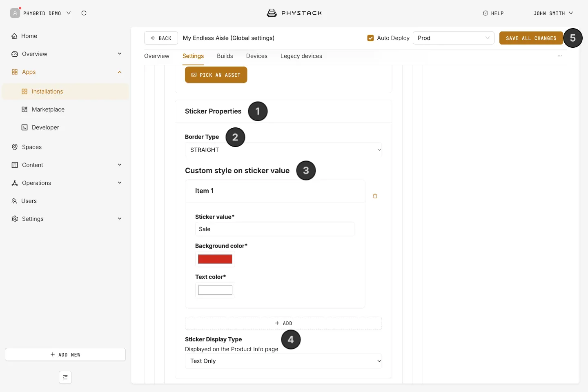
Task: Switch to the Devices tab
Action: pyautogui.click(x=257, y=56)
